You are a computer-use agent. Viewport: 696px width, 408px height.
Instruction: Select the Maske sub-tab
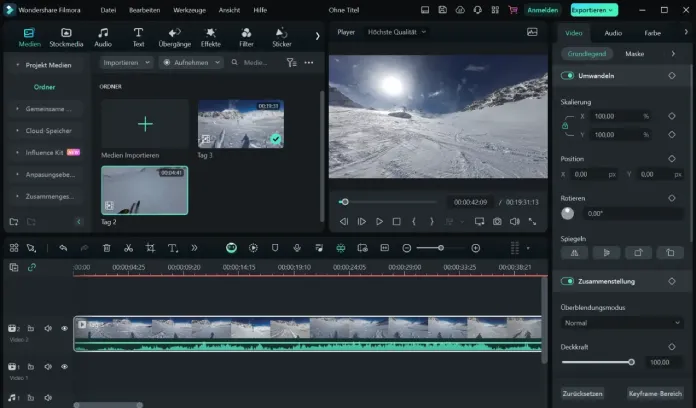pyautogui.click(x=635, y=54)
